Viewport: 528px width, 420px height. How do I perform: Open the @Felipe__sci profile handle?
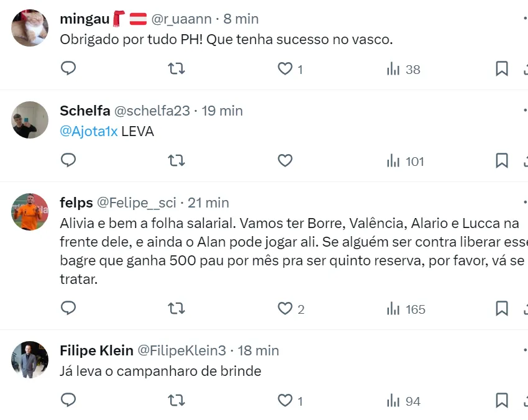click(x=137, y=203)
